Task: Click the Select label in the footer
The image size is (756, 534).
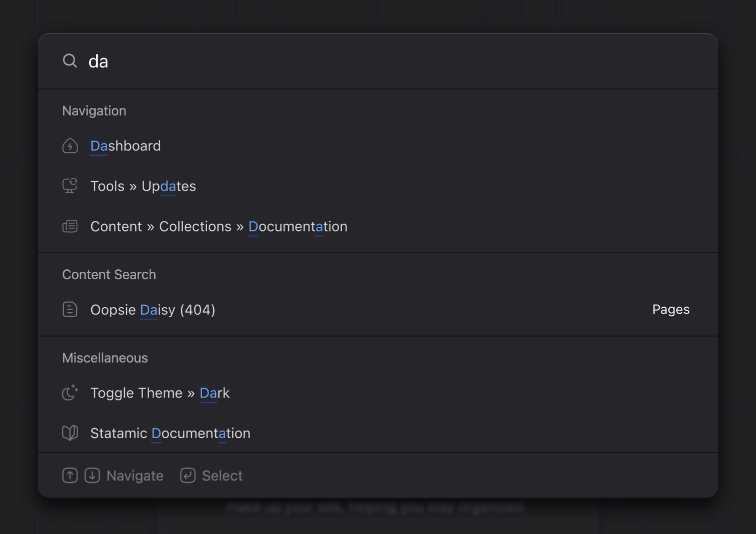Action: 222,476
